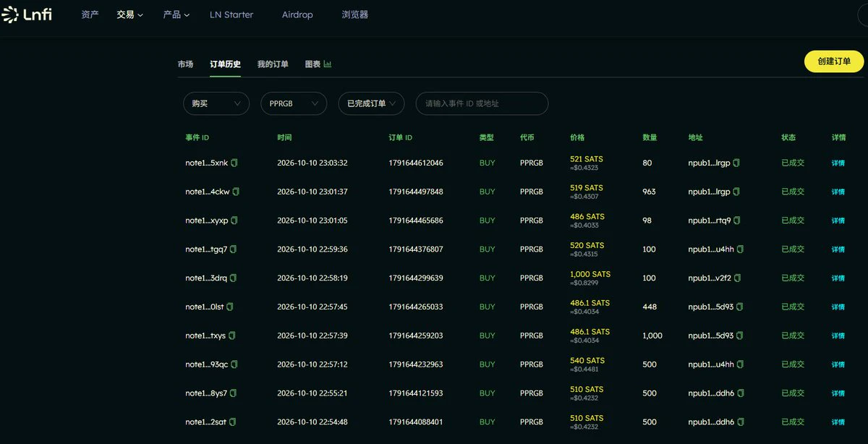The width and height of the screenshot is (868, 444).
Task: Expand the 交易 navigation menu
Action: click(x=130, y=14)
